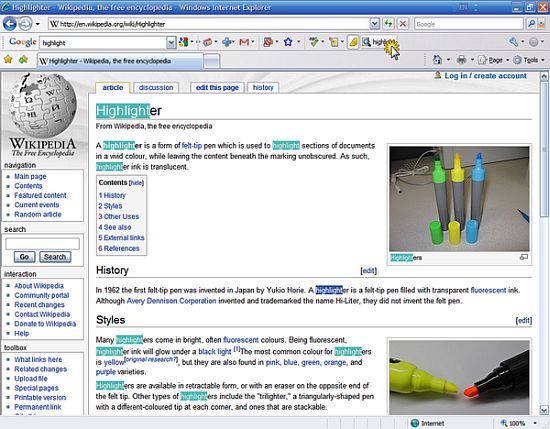Click the Print icon in the command bar
Viewport: 550px width, 429px height.
tap(462, 60)
